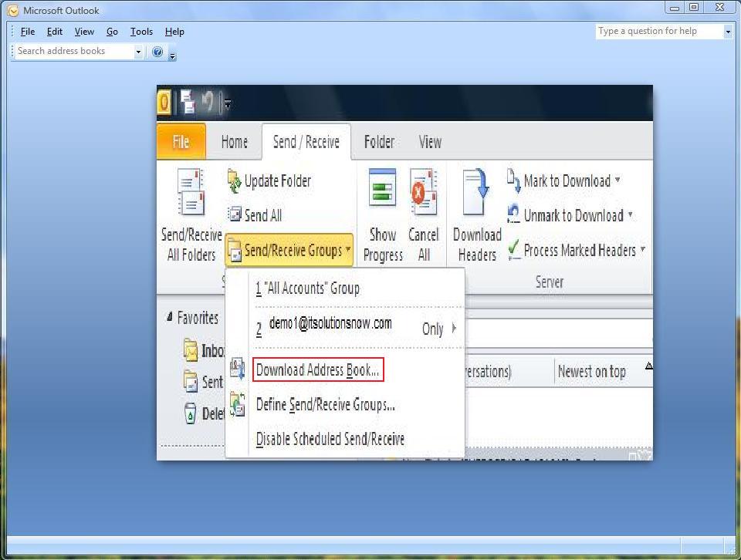Choose Download Address Book from the menu

point(317,369)
